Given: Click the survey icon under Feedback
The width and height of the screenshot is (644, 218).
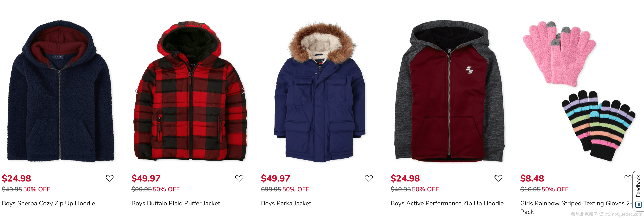Looking at the screenshot, I should coord(638,204).
